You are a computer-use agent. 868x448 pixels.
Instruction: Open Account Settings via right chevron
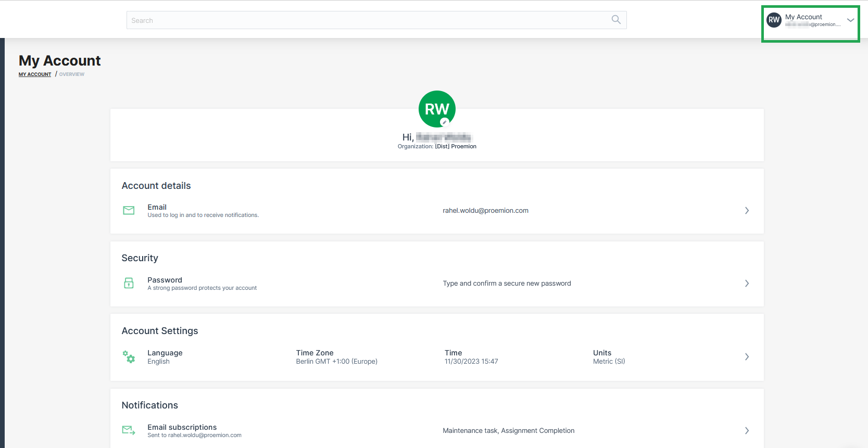coord(747,357)
